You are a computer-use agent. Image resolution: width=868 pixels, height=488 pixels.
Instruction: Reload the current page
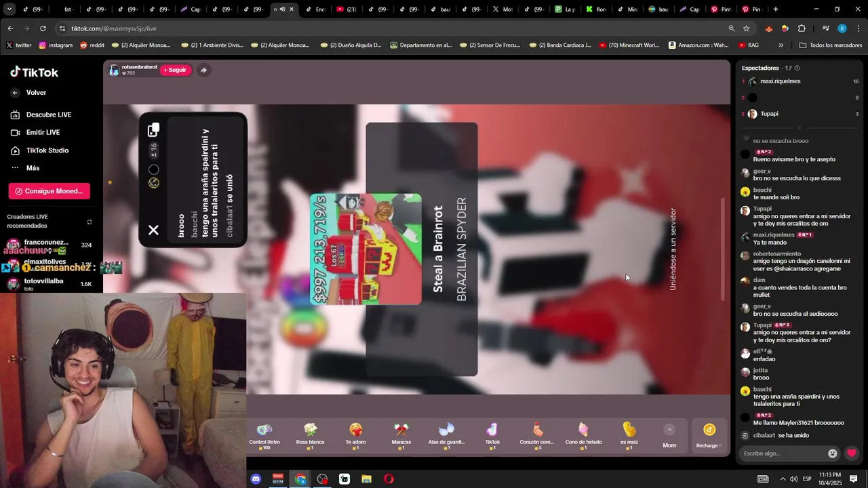(x=43, y=28)
